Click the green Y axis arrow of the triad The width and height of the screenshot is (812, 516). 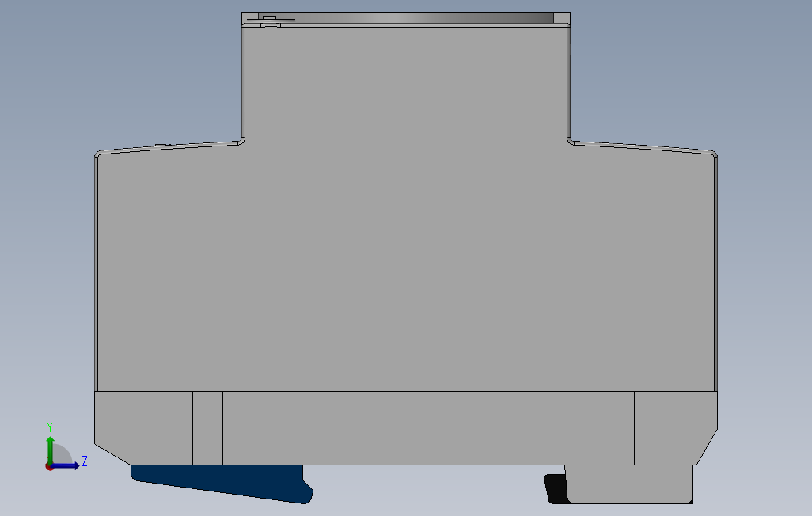click(x=50, y=450)
